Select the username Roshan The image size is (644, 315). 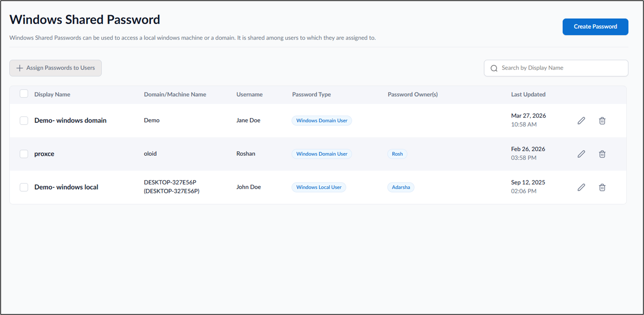[246, 154]
